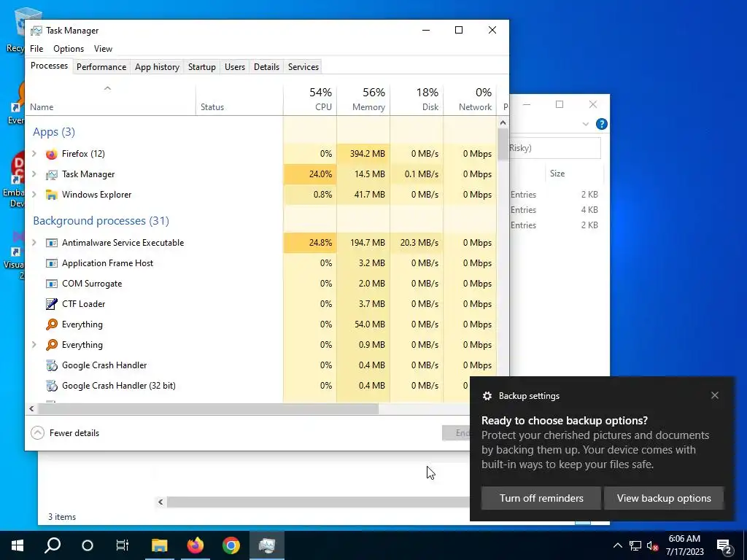Screen dimensions: 747x560
Task: Open Cortana circle in taskbar
Action: pyautogui.click(x=88, y=545)
